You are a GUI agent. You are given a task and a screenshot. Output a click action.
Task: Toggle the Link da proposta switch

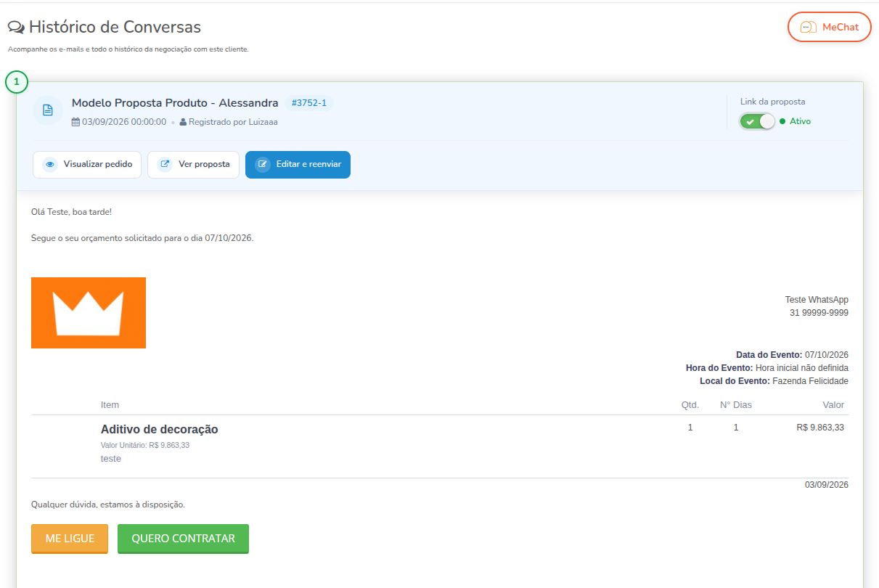pos(758,121)
